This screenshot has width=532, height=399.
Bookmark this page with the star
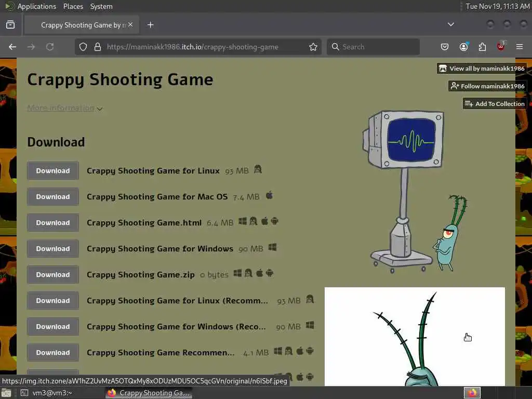point(313,47)
